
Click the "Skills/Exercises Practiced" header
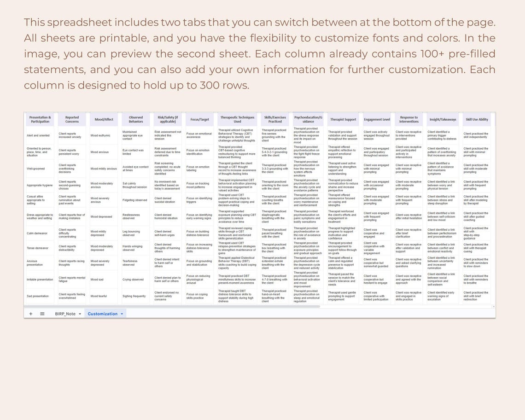pos(275,120)
